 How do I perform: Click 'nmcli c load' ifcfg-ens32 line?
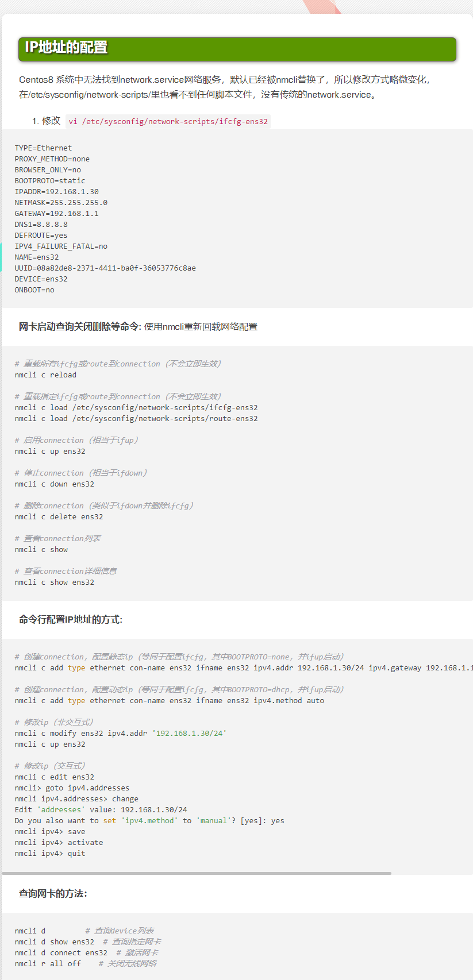(x=136, y=407)
